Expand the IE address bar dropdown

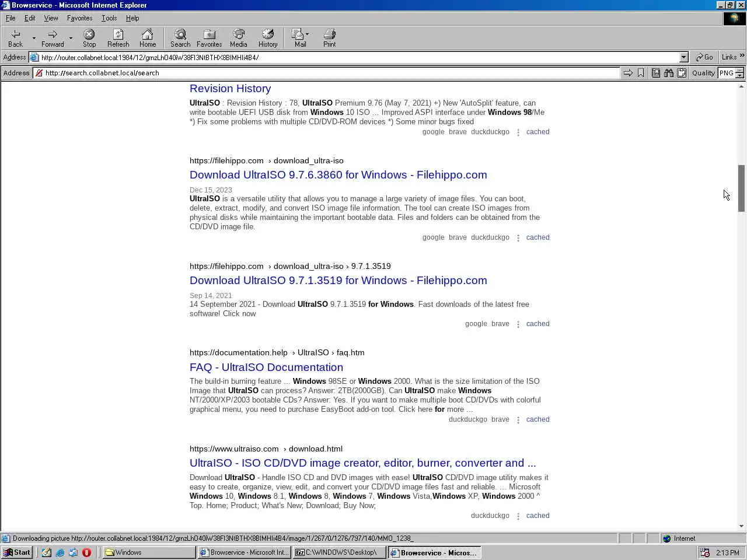[x=684, y=57]
